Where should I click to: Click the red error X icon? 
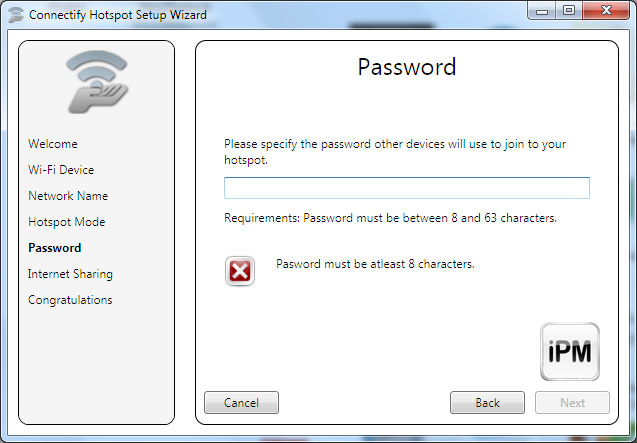240,271
